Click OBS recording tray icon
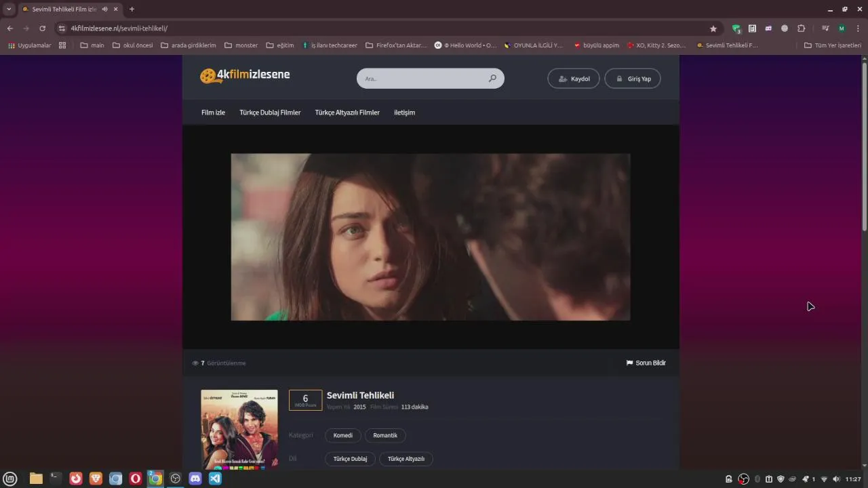The image size is (868, 488). pos(743,479)
